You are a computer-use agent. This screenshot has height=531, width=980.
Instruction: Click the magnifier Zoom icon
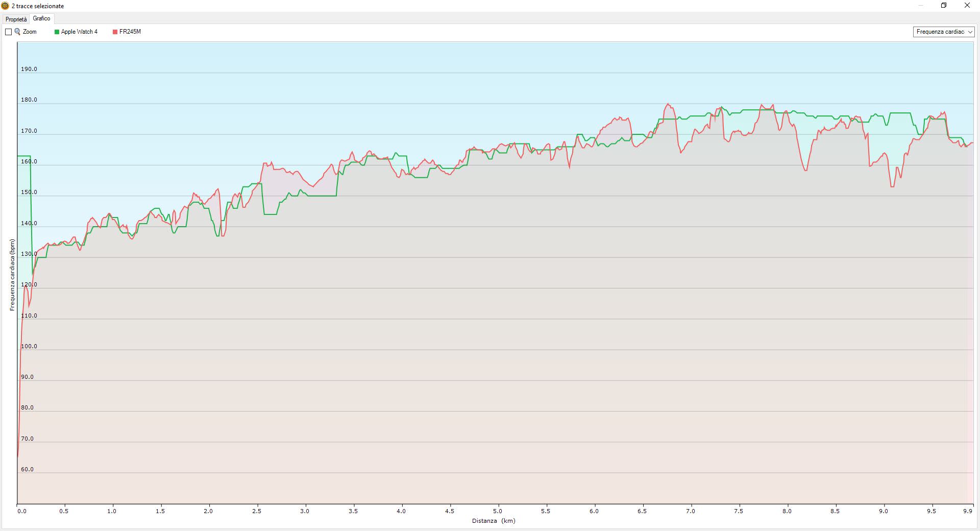(x=18, y=32)
